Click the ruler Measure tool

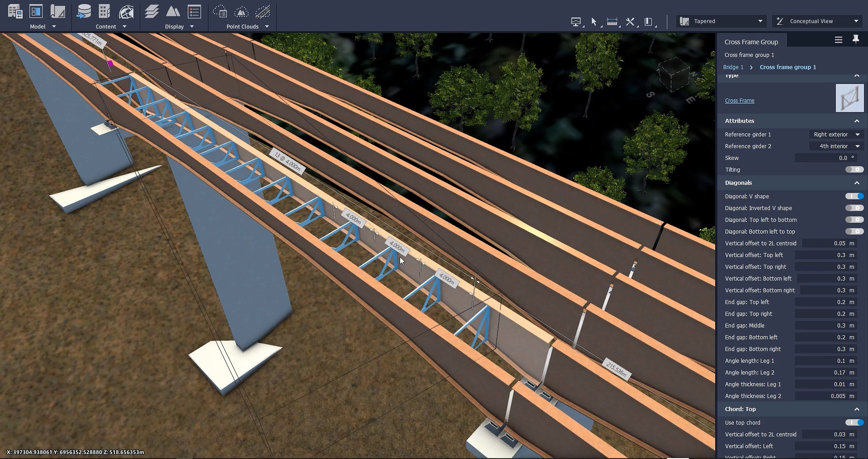click(612, 22)
